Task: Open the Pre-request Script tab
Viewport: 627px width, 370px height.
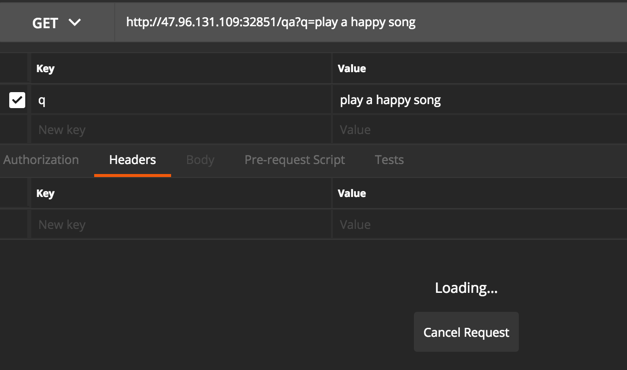Action: [x=294, y=160]
